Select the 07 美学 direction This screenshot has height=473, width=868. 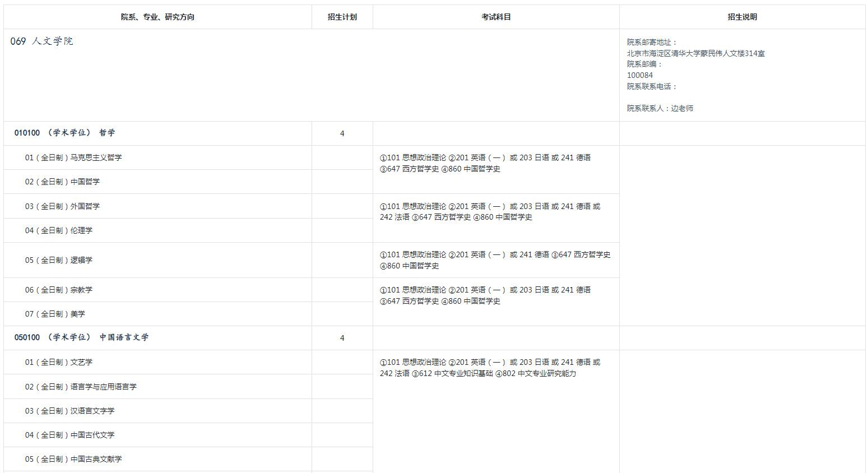[55, 314]
